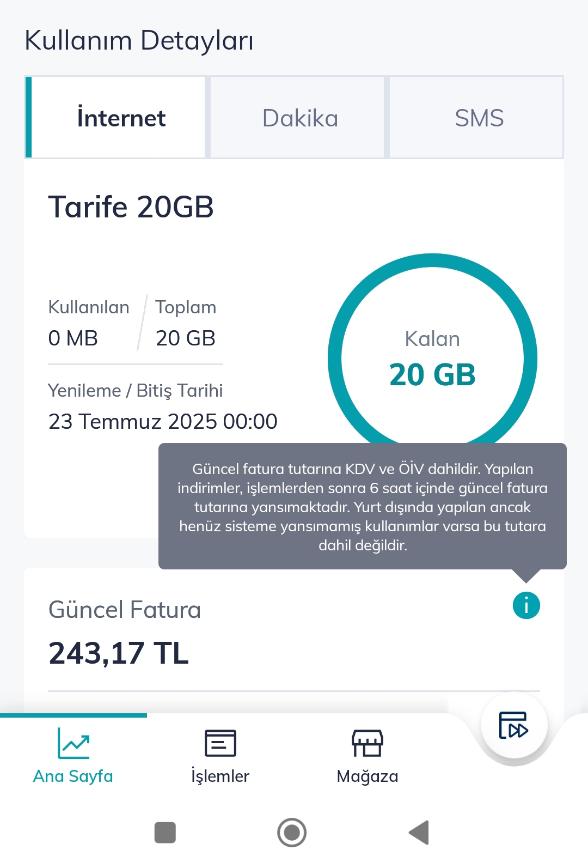Tap the Mağaza storefront icon
This screenshot has height=868, width=588.
pyautogui.click(x=367, y=743)
